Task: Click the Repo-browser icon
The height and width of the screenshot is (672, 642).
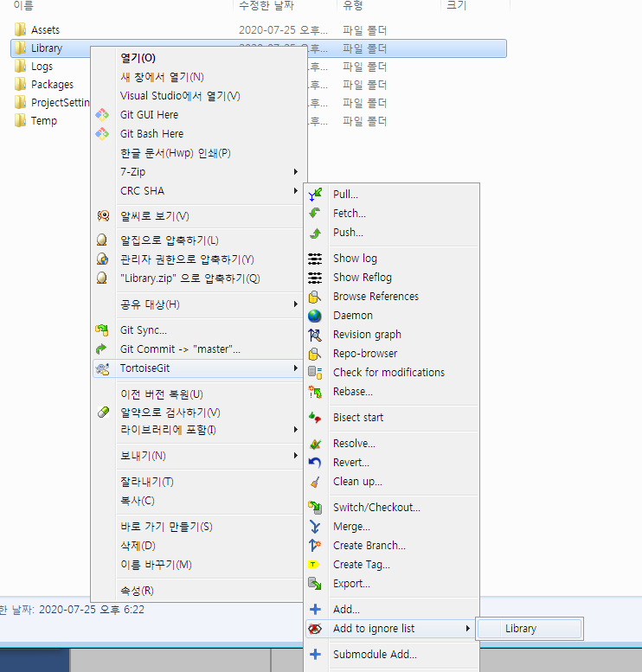Action: 315,354
